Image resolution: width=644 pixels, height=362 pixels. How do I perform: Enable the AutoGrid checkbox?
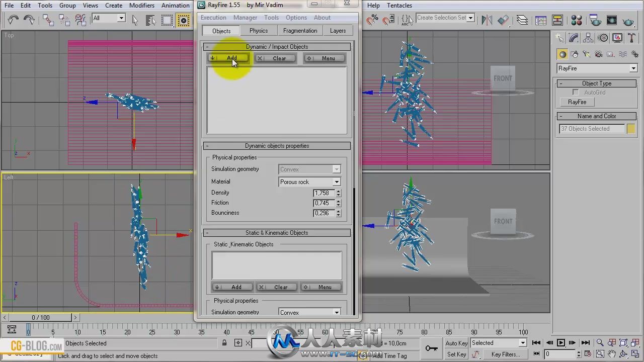pyautogui.click(x=576, y=93)
